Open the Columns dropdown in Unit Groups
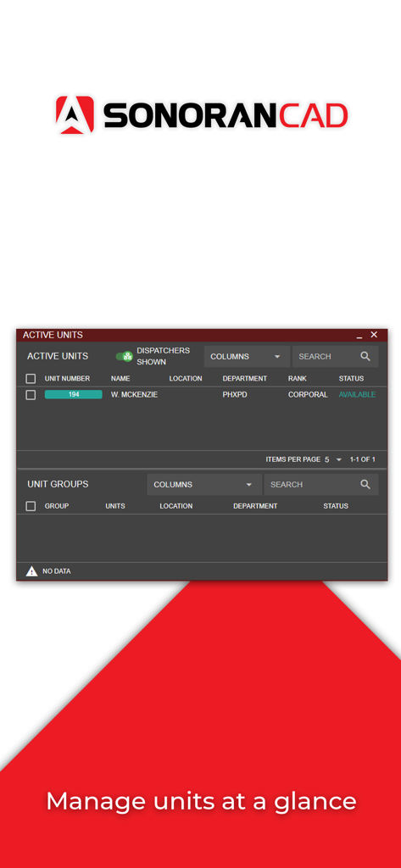401x868 pixels. click(x=203, y=484)
